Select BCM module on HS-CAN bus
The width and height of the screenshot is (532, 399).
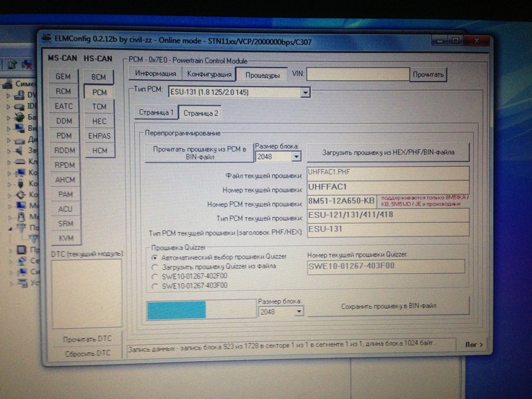pos(99,77)
